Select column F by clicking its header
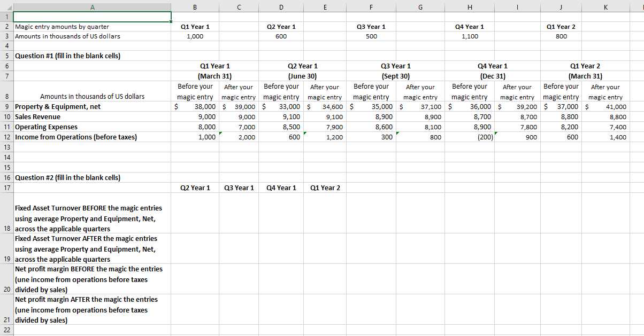This screenshot has height=336, width=644. point(371,6)
